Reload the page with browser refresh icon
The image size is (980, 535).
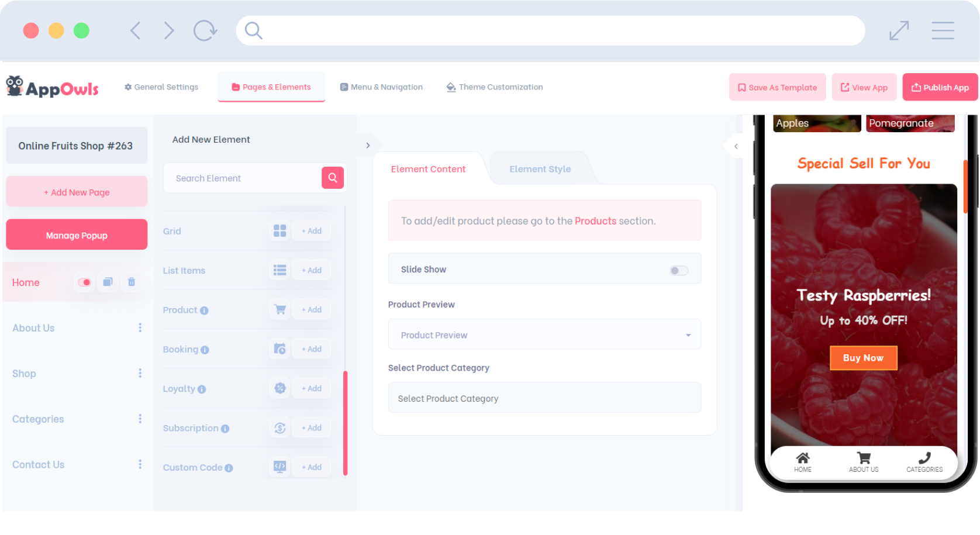pos(205,30)
